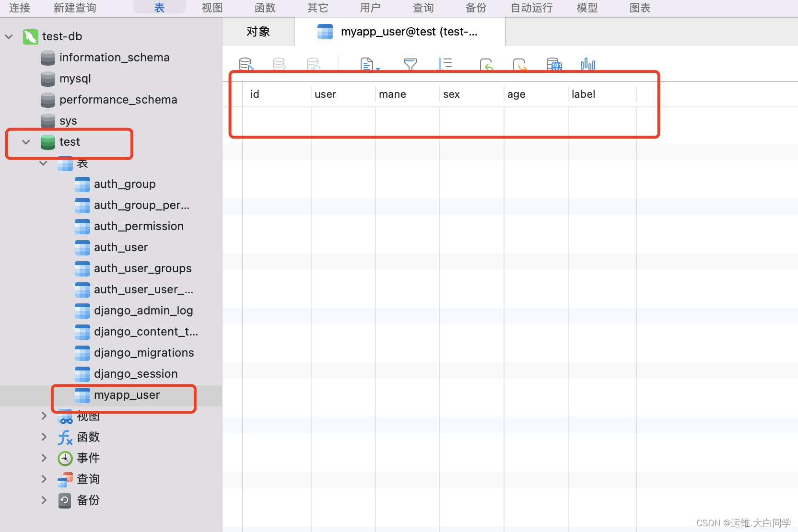This screenshot has width=798, height=532.
Task: Expand the 函数 functions group chevron
Action: pyautogui.click(x=44, y=437)
